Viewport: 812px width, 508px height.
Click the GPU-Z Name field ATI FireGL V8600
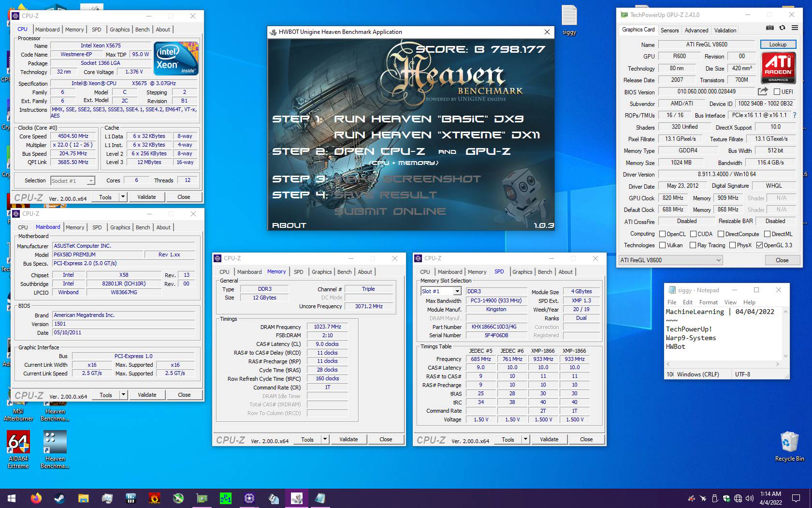pyautogui.click(x=706, y=45)
